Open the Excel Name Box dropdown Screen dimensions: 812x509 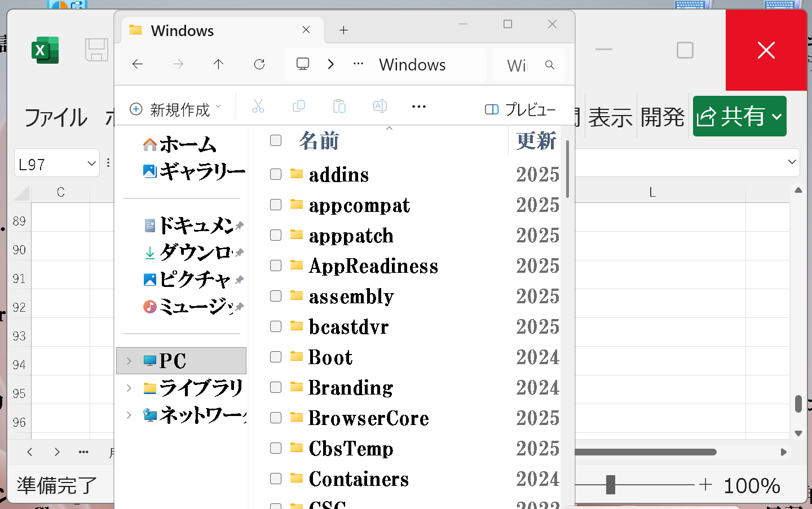click(x=92, y=163)
